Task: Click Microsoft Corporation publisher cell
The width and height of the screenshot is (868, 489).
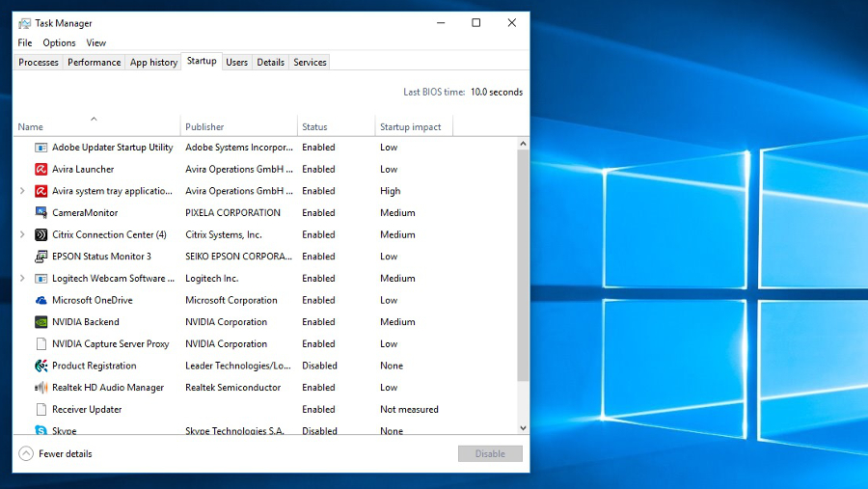Action: (x=231, y=300)
